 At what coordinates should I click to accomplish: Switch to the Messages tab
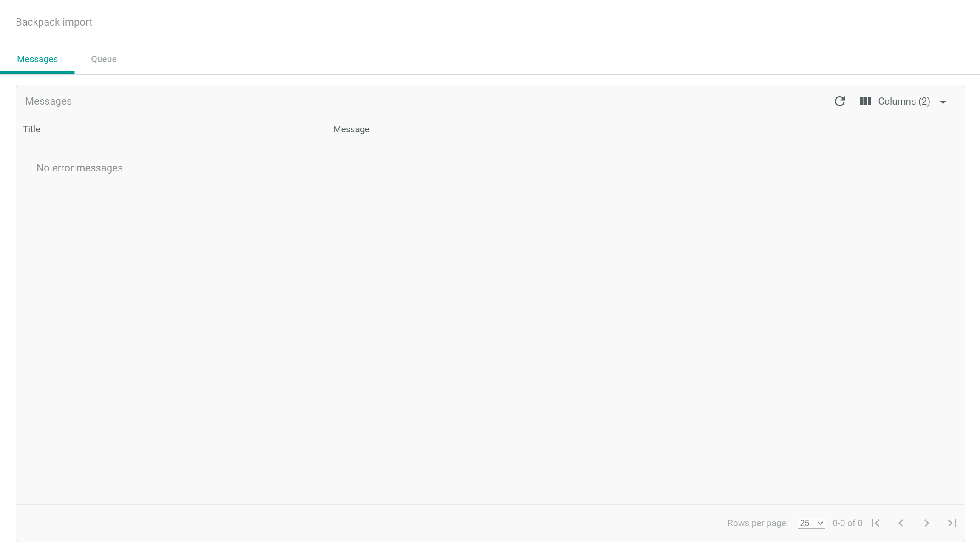pyautogui.click(x=37, y=59)
